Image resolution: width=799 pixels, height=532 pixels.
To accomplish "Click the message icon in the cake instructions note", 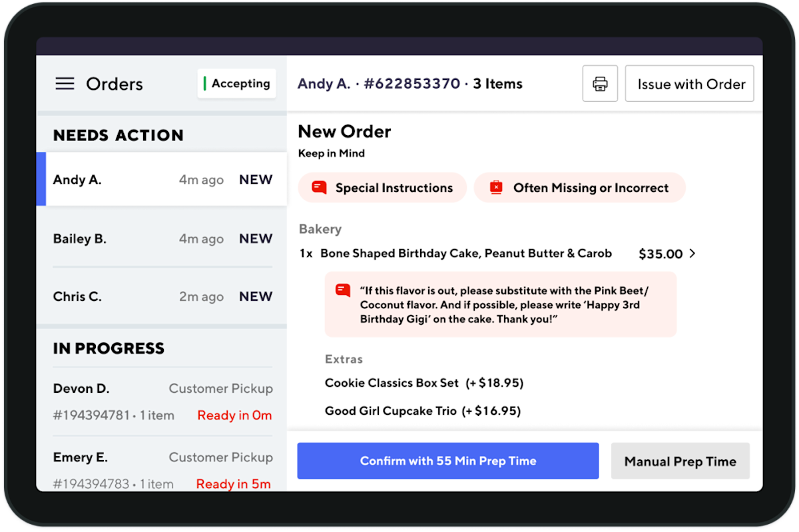I will (x=343, y=290).
